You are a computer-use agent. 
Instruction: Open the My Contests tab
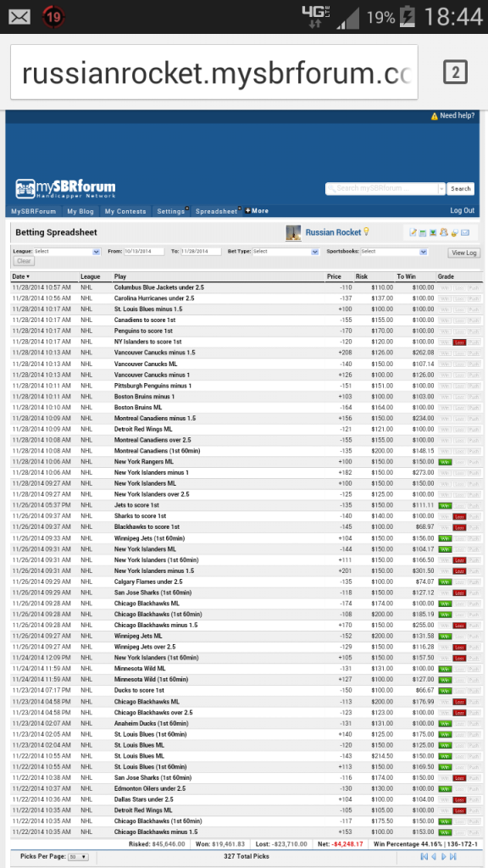(125, 211)
